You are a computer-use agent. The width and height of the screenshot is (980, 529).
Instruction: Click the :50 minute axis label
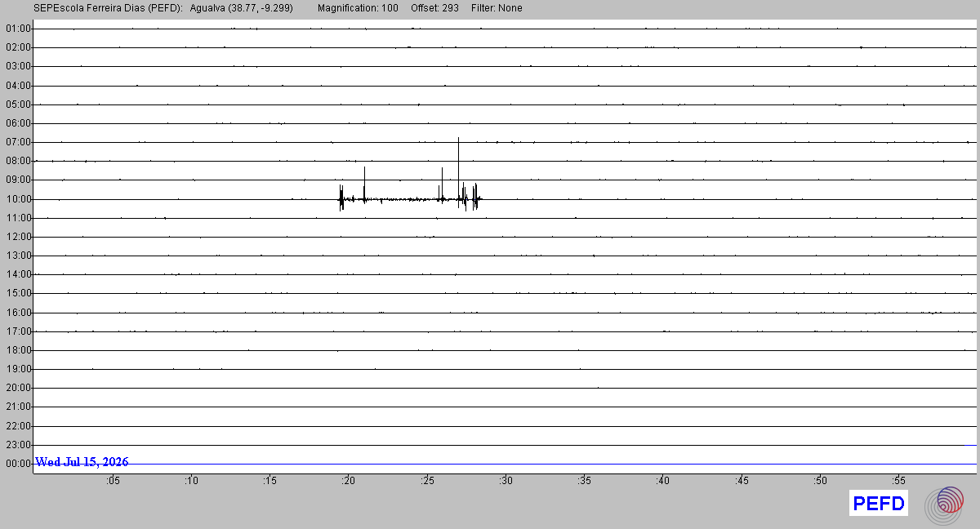[x=820, y=481]
